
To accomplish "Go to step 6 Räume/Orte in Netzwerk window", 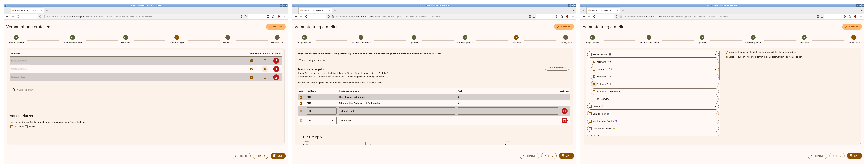I will pos(565,38).
